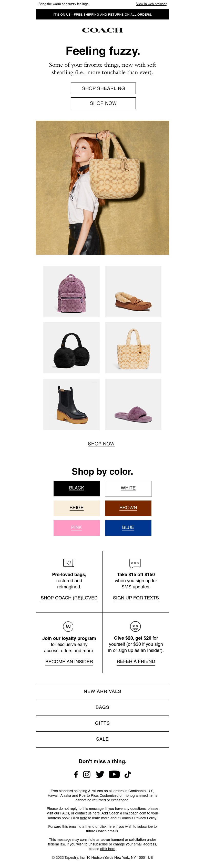The width and height of the screenshot is (205, 868).
Task: Click the smiley face referral icon
Action: [x=136, y=626]
